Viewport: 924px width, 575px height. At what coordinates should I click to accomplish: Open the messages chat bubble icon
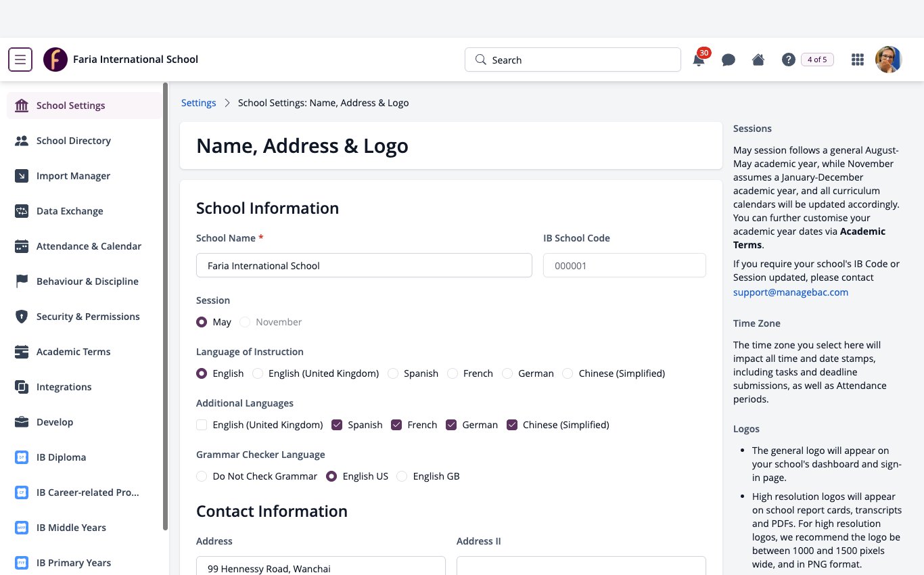click(x=729, y=60)
